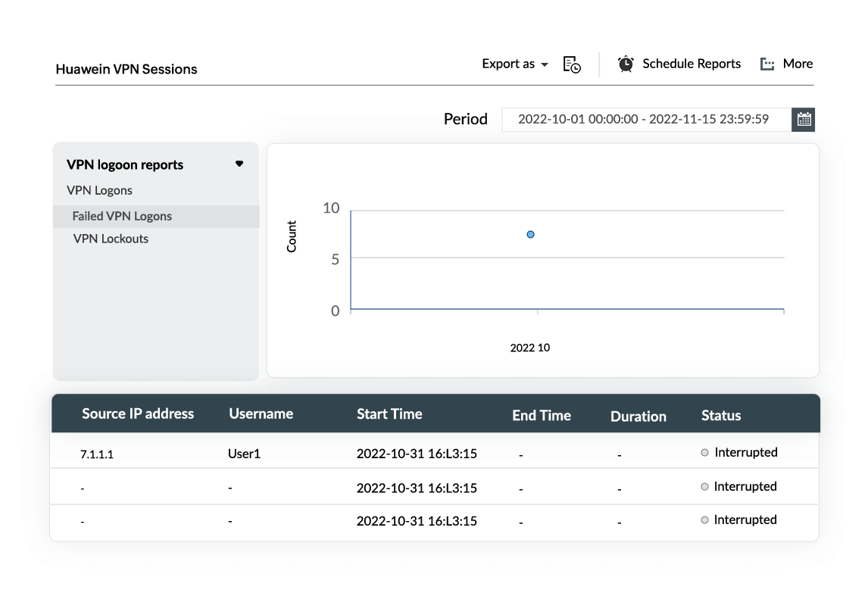The width and height of the screenshot is (868, 593).
Task: Sort table by Start Time column
Action: point(389,414)
